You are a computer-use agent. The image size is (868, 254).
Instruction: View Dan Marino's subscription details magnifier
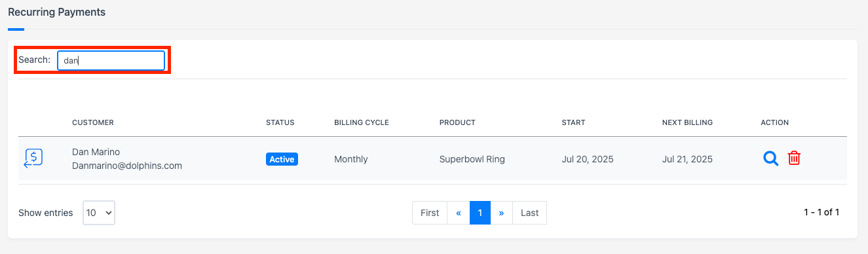pos(771,158)
